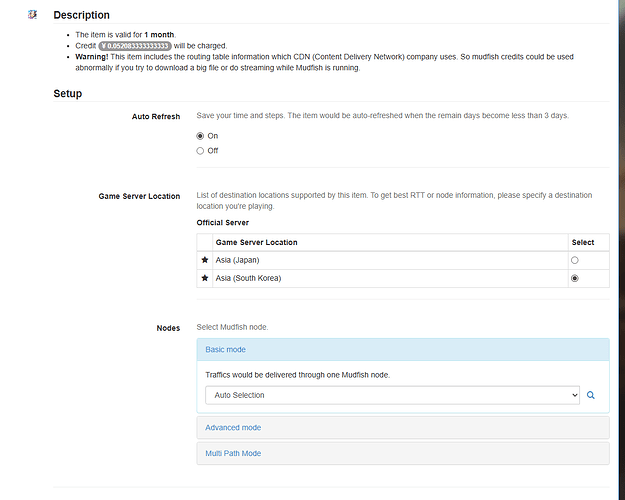Click the 'Select Mudfish node.' hint text
625x500 pixels.
(x=232, y=327)
